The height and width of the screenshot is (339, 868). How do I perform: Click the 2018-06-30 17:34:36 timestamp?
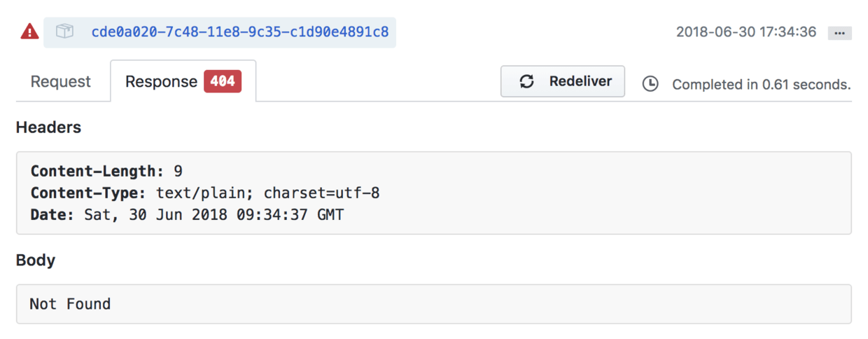[x=745, y=32]
